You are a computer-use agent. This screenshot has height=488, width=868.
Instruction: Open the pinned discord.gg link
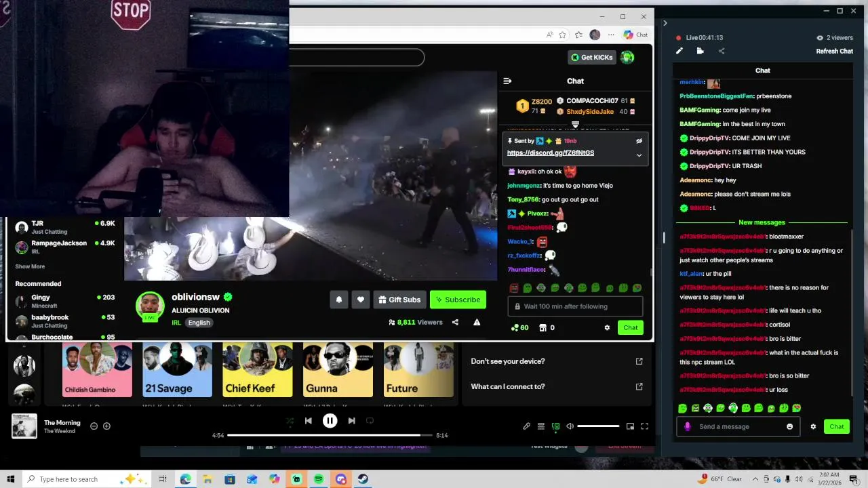pyautogui.click(x=550, y=152)
